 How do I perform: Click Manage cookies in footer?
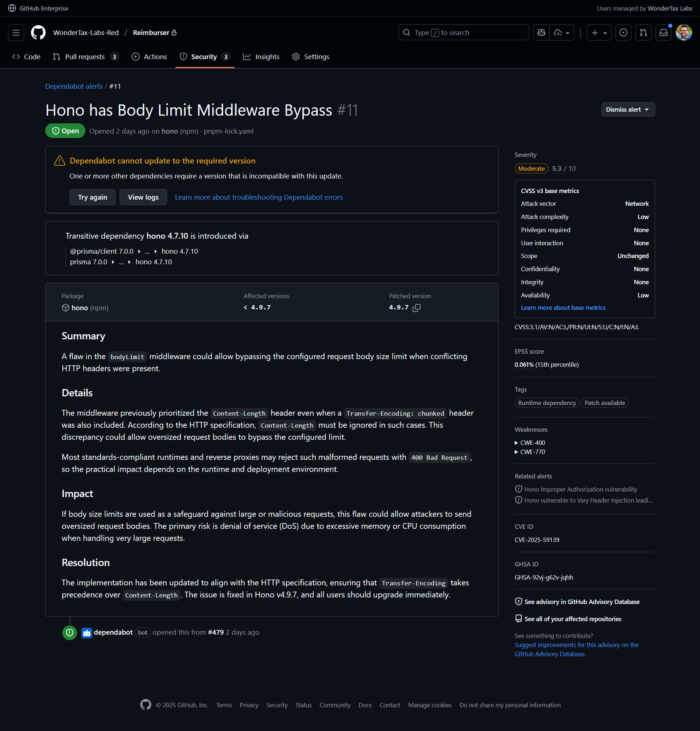pyautogui.click(x=430, y=705)
